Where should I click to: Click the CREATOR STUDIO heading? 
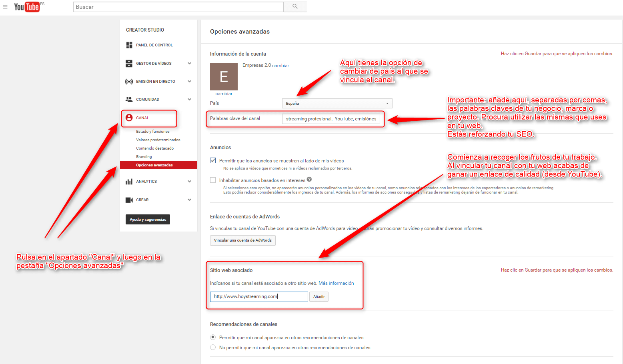[145, 30]
